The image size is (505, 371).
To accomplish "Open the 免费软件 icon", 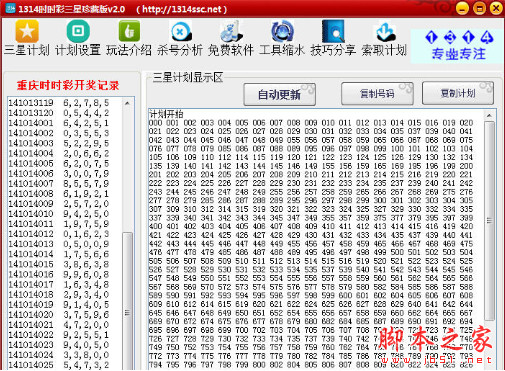I will point(231,31).
